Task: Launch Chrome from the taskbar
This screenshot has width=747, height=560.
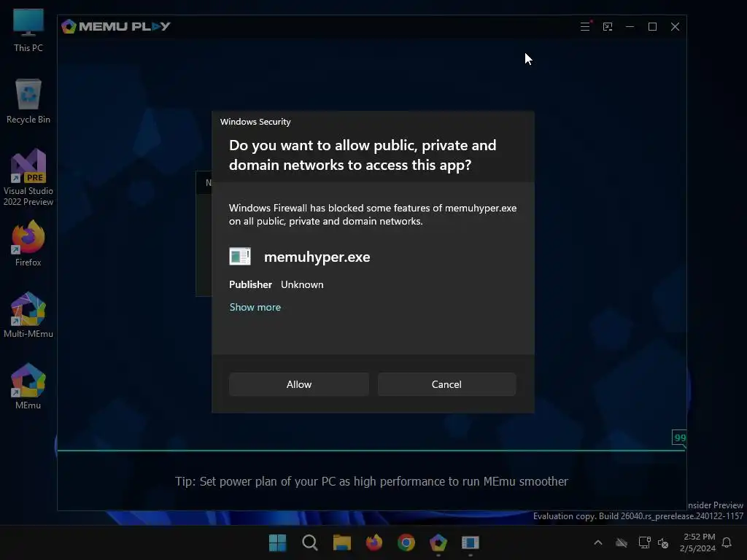Action: pos(406,542)
